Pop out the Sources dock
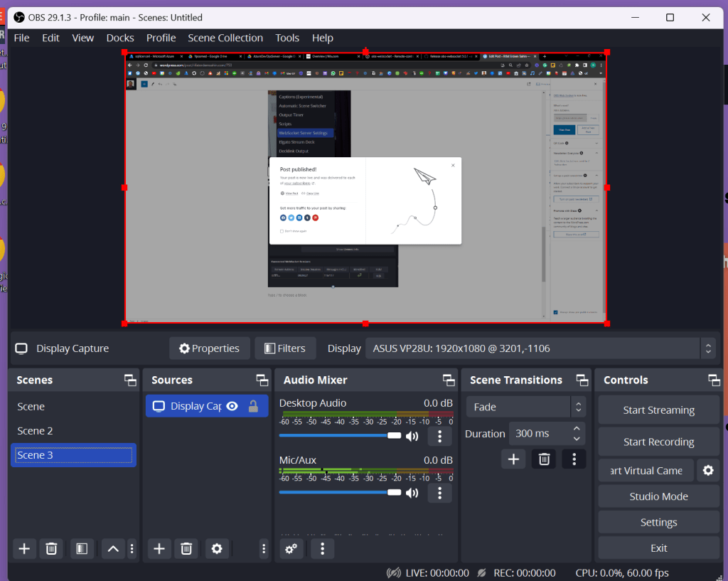728x581 pixels. pyautogui.click(x=262, y=380)
